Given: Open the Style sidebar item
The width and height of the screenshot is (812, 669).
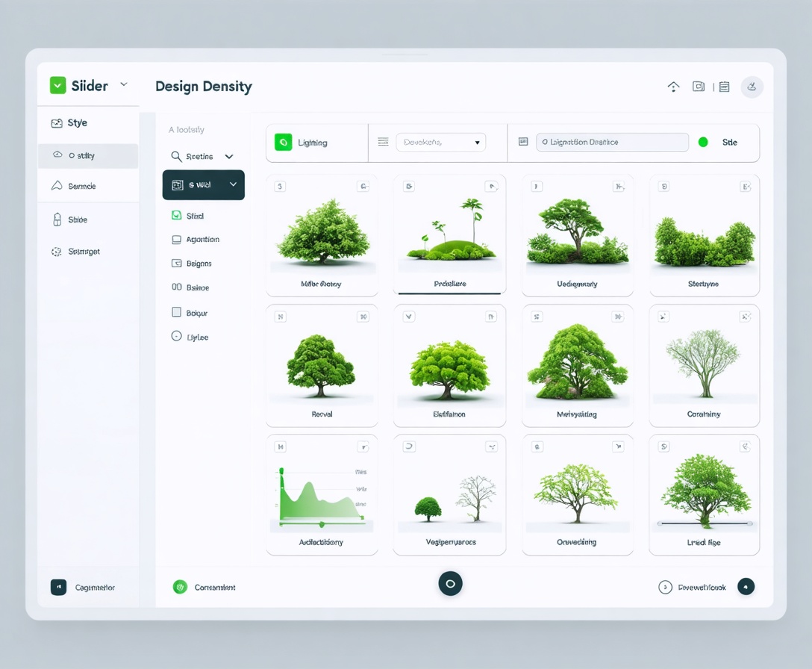Looking at the screenshot, I should coord(77,123).
